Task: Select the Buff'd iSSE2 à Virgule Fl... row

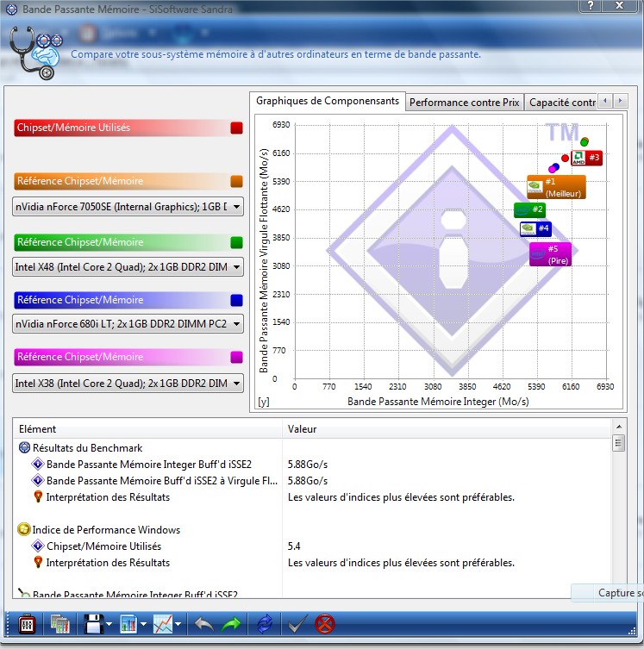Action: pyautogui.click(x=312, y=481)
